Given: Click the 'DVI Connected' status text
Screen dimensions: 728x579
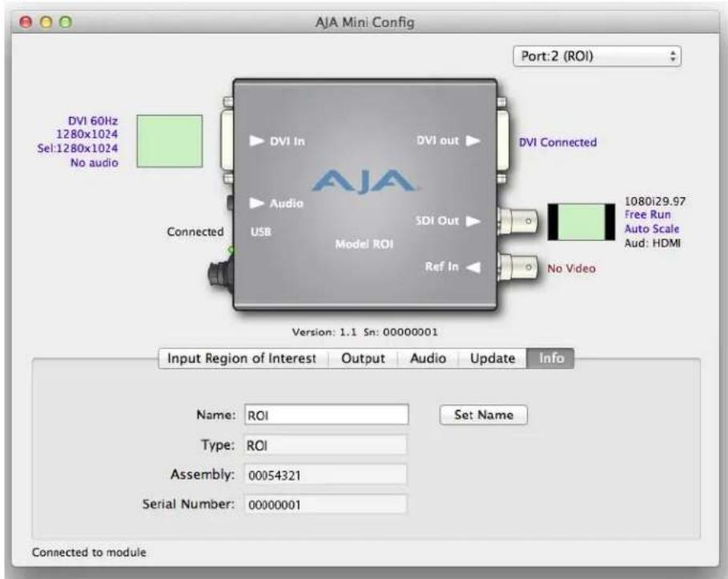Looking at the screenshot, I should point(557,142).
